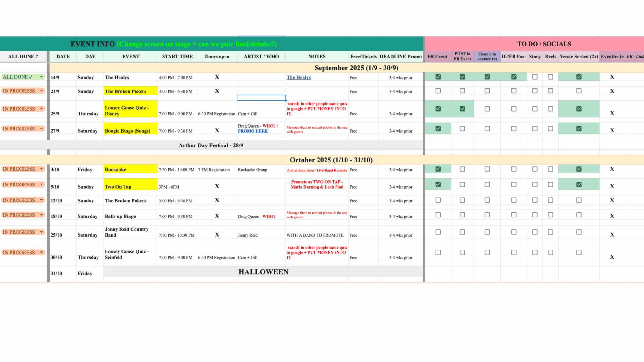Viewport: 644px width, 362px height.
Task: Check POST in FB Event for Rockaoke
Action: click(462, 169)
